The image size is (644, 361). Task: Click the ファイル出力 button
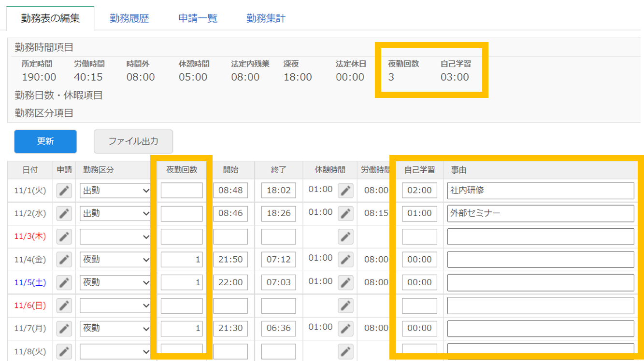click(x=133, y=141)
